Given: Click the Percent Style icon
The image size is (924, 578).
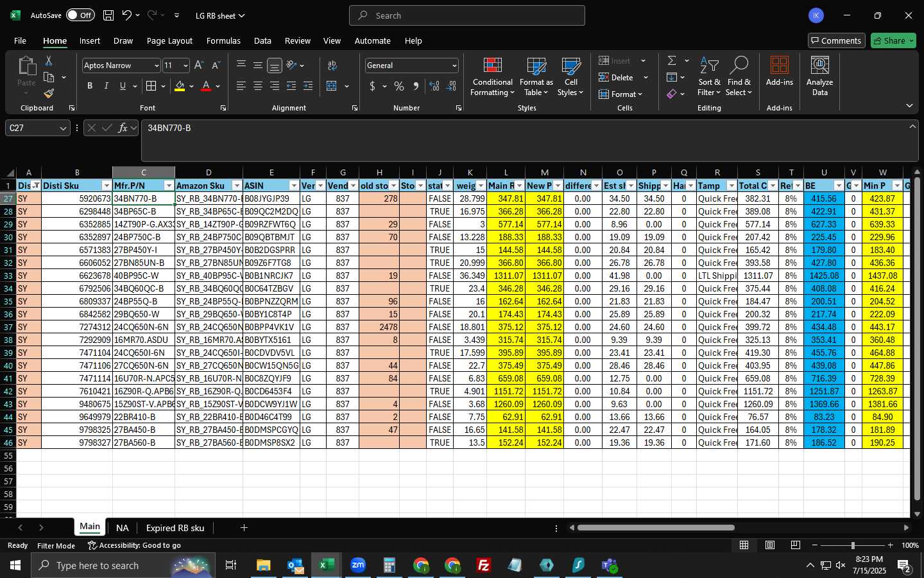Looking at the screenshot, I should pyautogui.click(x=399, y=86).
